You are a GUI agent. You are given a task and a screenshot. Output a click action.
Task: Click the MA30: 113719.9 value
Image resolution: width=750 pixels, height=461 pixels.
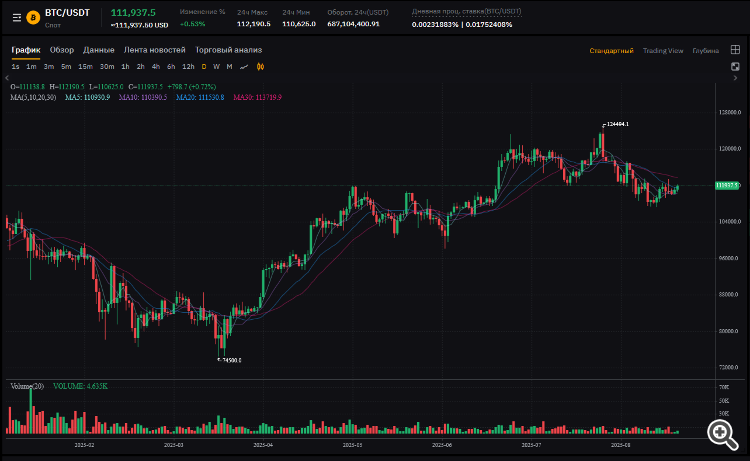[x=257, y=97]
